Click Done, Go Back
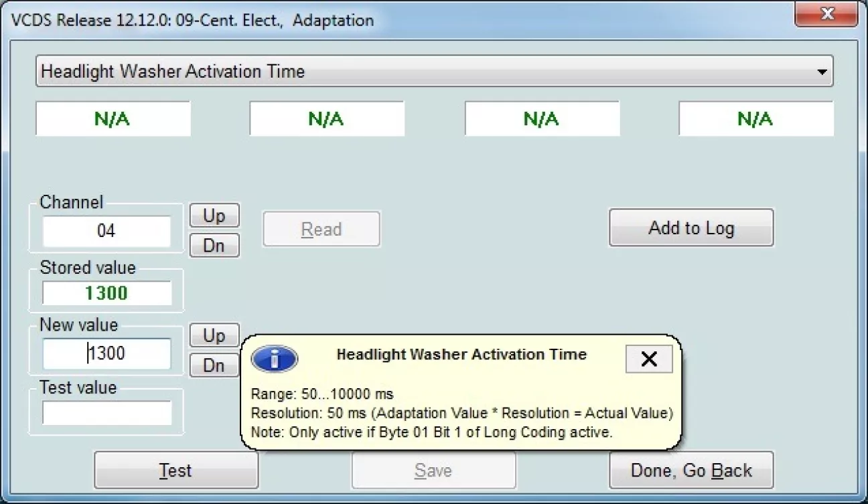This screenshot has height=504, width=868. (691, 471)
